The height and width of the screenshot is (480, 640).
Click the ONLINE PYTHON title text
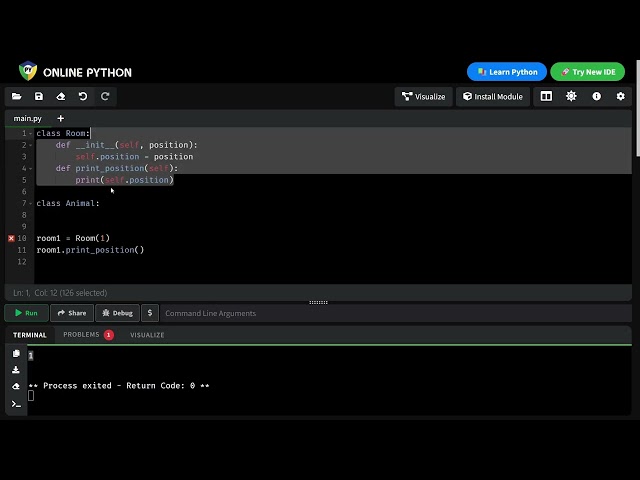(87, 73)
